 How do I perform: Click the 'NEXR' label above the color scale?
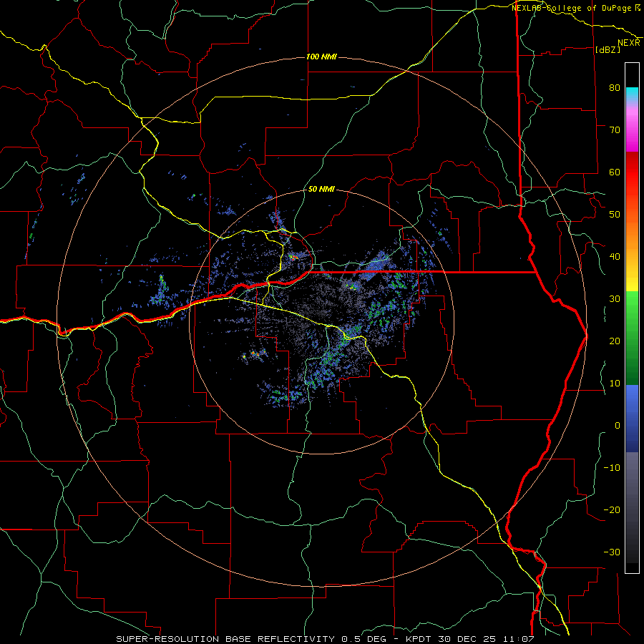[629, 43]
